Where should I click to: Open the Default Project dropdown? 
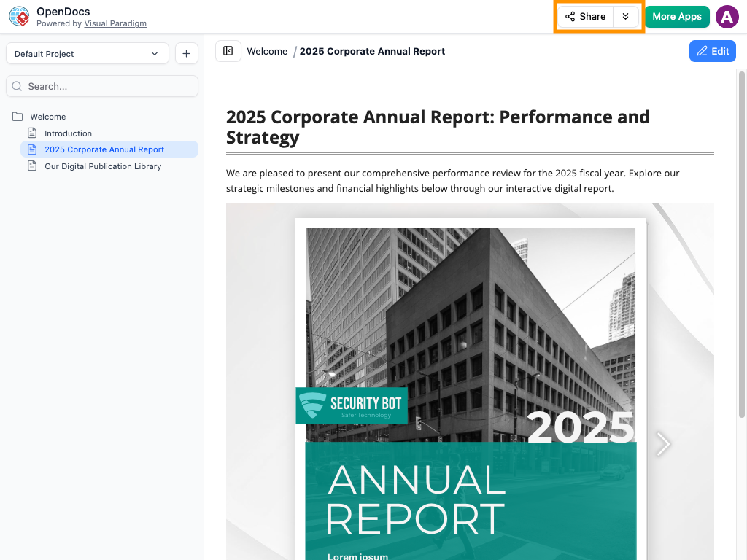click(x=87, y=54)
